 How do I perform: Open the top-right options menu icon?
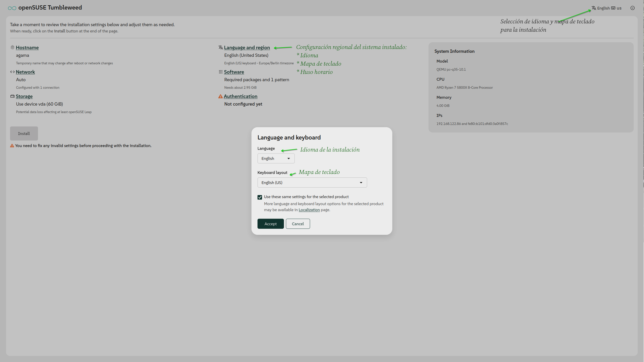(x=632, y=8)
